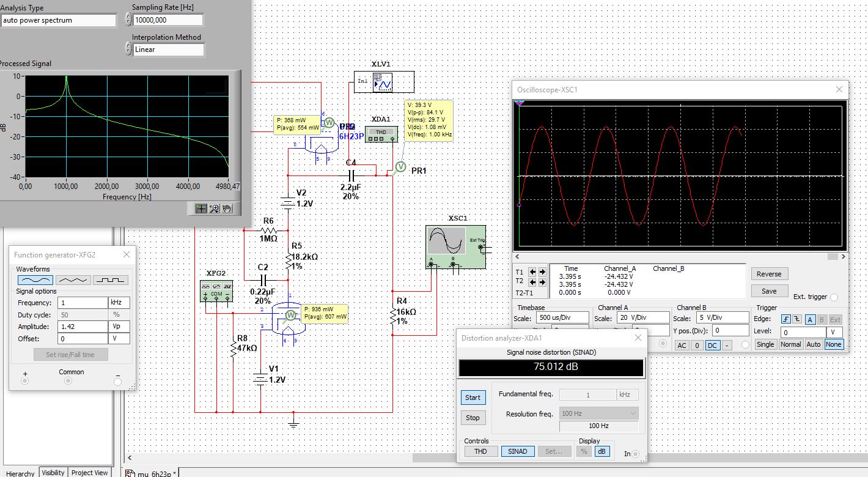Screen dimensions: 868x477
Task: Click the Timebase Scale input field
Action: pos(561,319)
